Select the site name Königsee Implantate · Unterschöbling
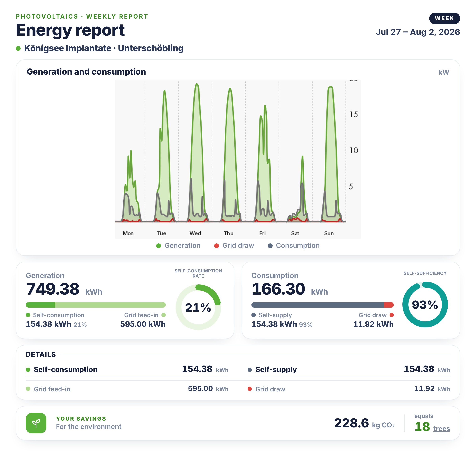The image size is (476, 452). pyautogui.click(x=104, y=48)
